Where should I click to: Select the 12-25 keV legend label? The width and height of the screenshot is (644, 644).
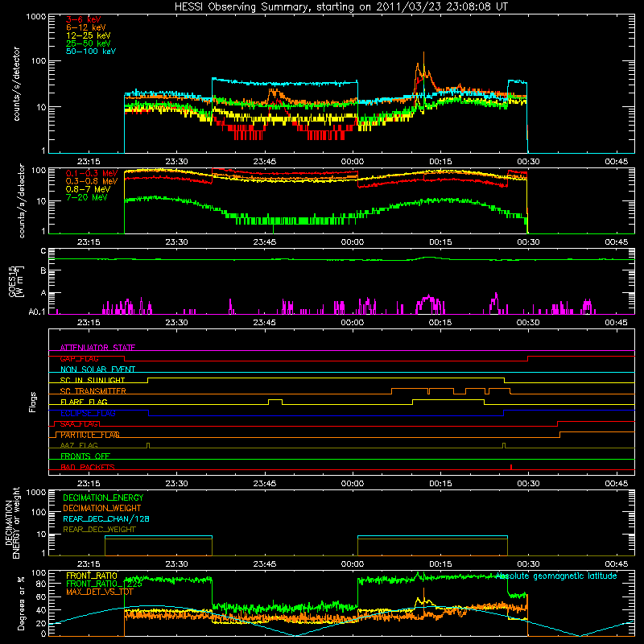(x=88, y=35)
